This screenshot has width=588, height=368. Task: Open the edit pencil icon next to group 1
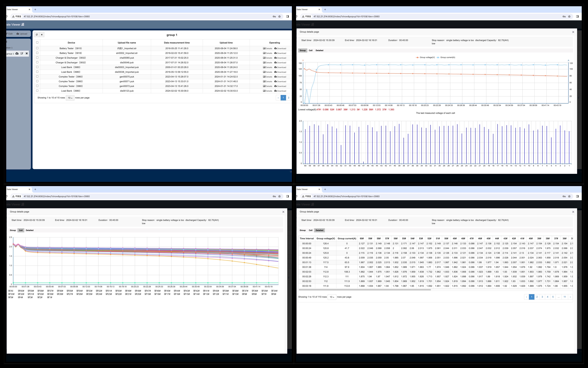[22, 54]
